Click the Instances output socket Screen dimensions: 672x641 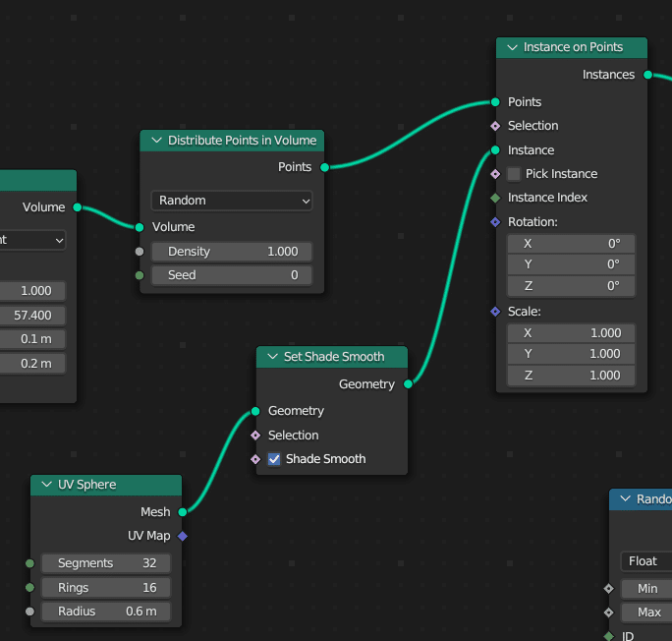(x=647, y=75)
